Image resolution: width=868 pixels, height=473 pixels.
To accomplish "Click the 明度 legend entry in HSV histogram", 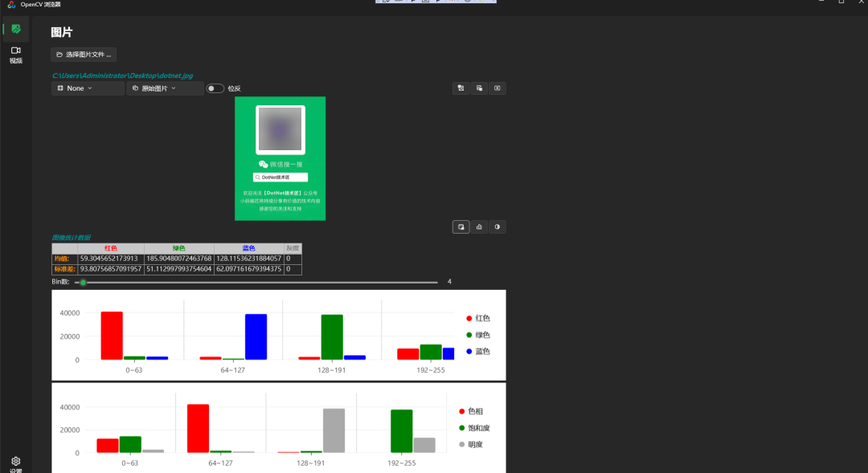I will pos(470,444).
